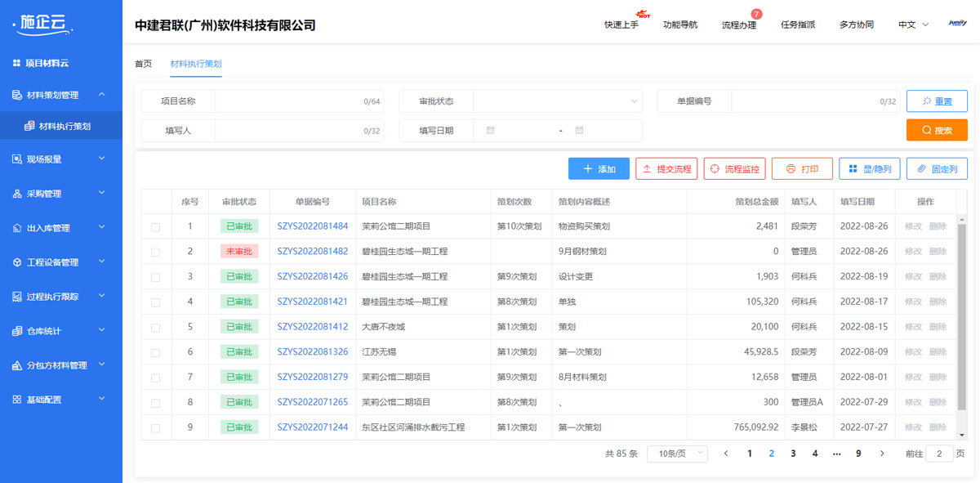
Task: Select row 4 checkbox
Action: pos(155,303)
